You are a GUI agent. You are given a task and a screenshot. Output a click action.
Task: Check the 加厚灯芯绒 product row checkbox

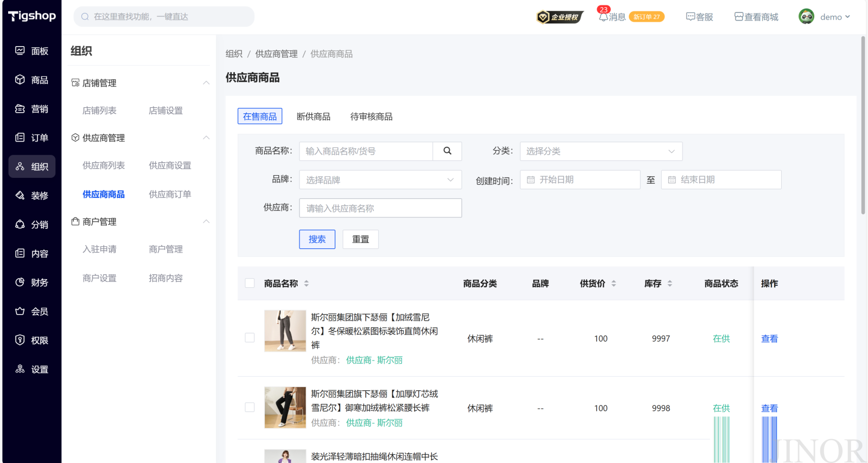(x=250, y=407)
